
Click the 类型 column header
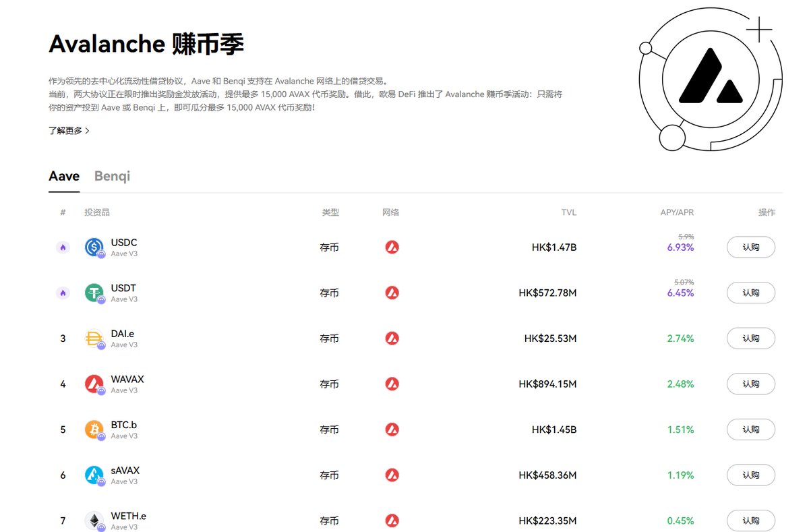click(x=330, y=212)
